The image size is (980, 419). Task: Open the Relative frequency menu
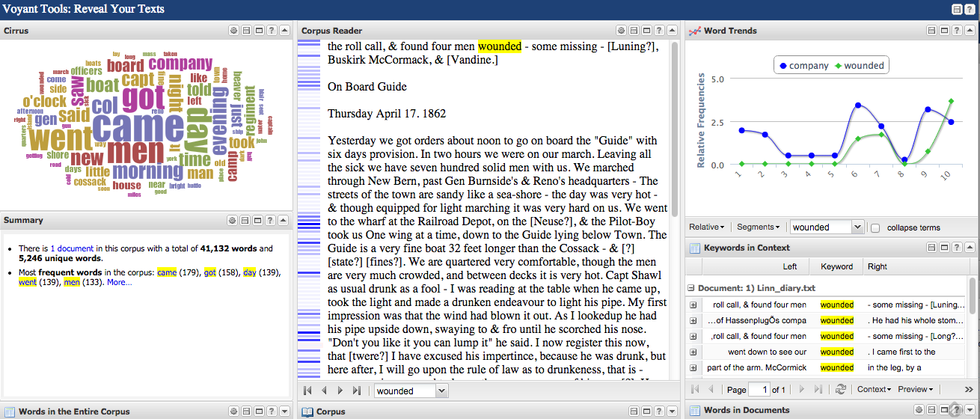tap(706, 227)
